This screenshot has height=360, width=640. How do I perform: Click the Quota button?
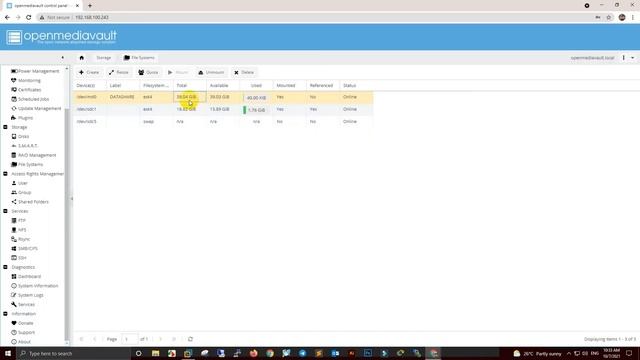[148, 72]
